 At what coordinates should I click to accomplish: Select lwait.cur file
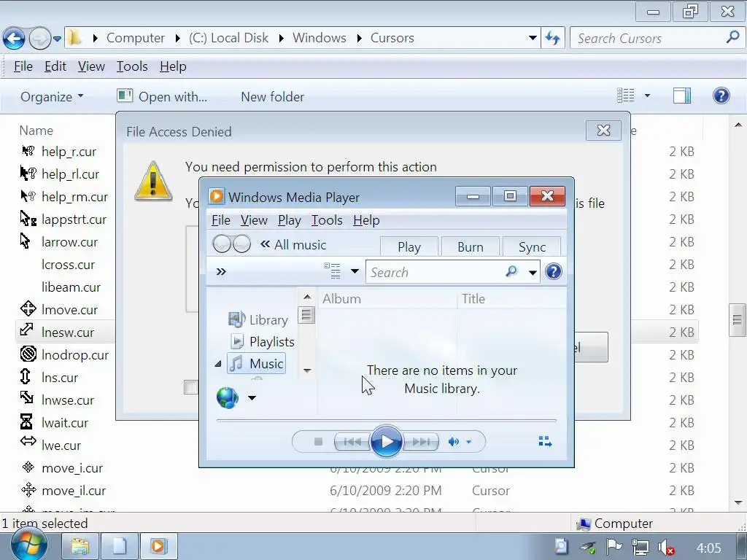click(65, 423)
